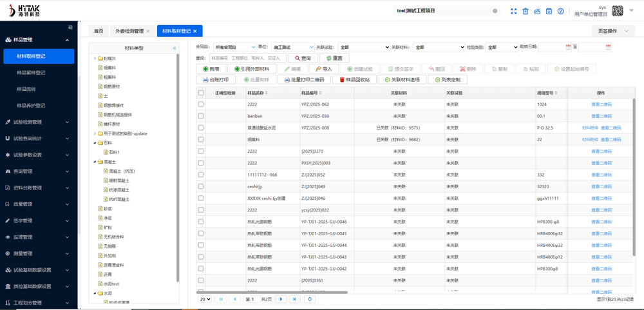Select all rows with the header checkbox
Viewport: 644px width, 310px height.
click(x=201, y=93)
